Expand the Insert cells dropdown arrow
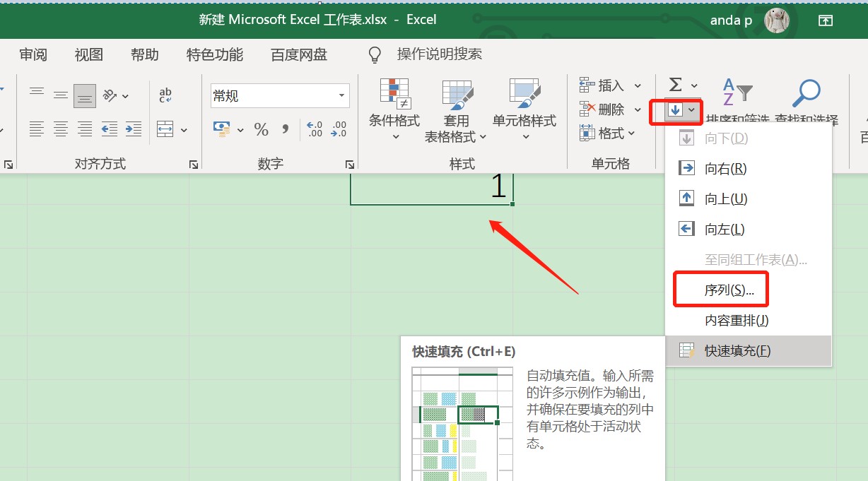868x481 pixels. pyautogui.click(x=638, y=85)
